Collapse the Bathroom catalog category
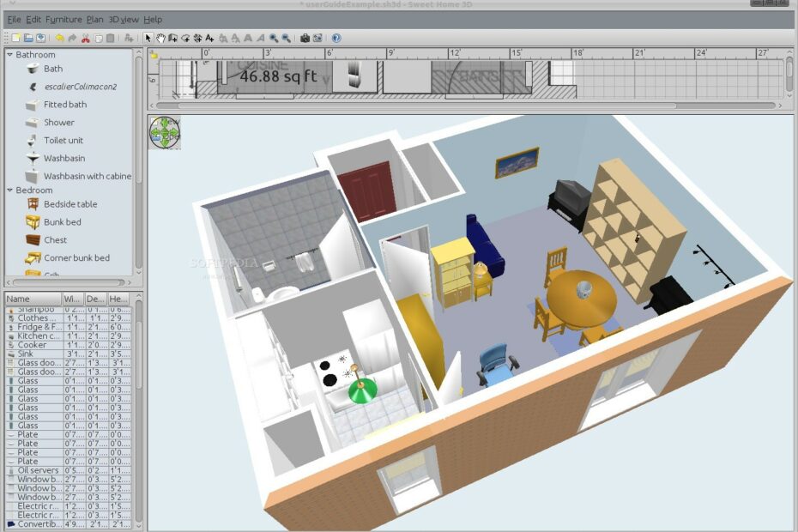This screenshot has height=532, width=798. tap(9, 54)
